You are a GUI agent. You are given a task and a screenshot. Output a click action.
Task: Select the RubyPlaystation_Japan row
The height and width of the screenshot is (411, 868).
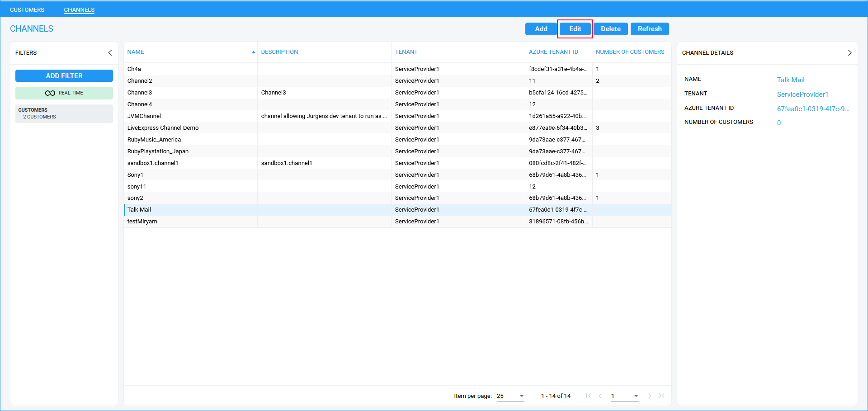397,151
